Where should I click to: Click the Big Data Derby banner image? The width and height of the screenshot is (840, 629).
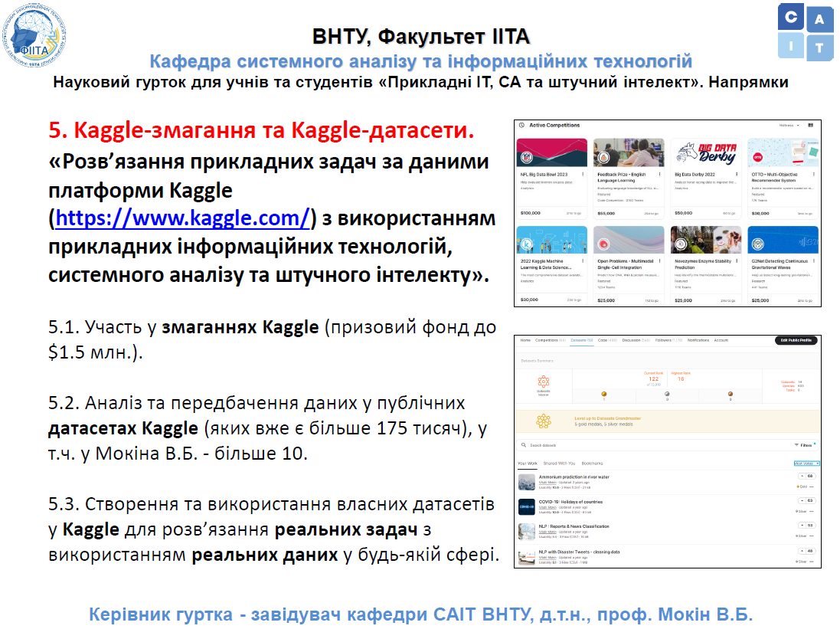706,152
